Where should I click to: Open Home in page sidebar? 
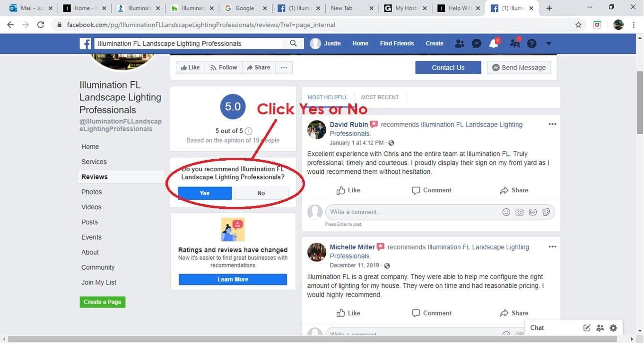pos(90,147)
